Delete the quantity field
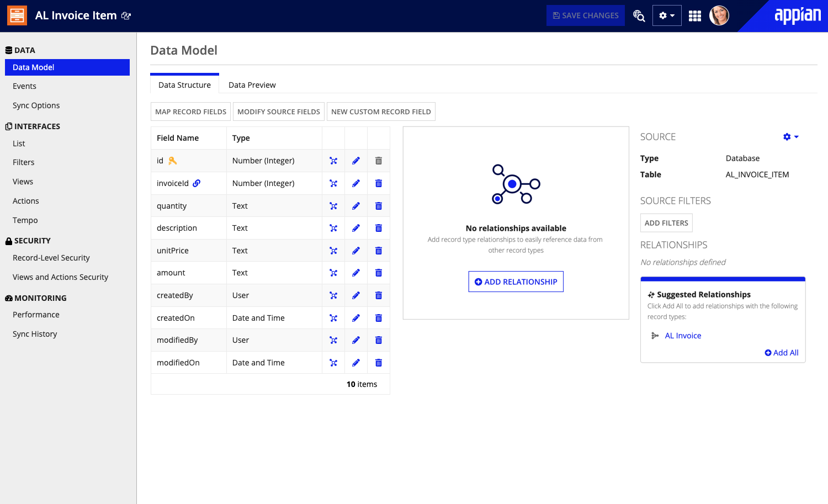Viewport: 828px width, 504px height. (x=379, y=206)
